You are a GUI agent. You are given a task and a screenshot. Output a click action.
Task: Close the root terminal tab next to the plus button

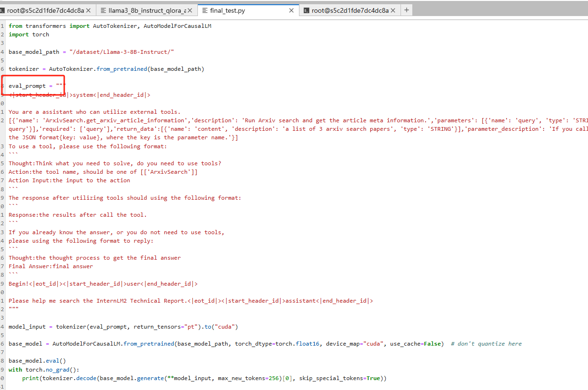click(x=393, y=10)
